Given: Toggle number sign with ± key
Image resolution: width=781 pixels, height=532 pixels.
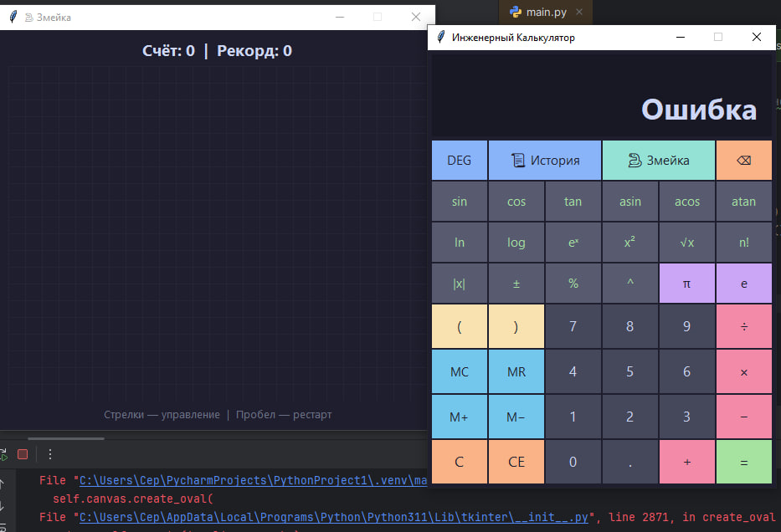Looking at the screenshot, I should click(516, 283).
